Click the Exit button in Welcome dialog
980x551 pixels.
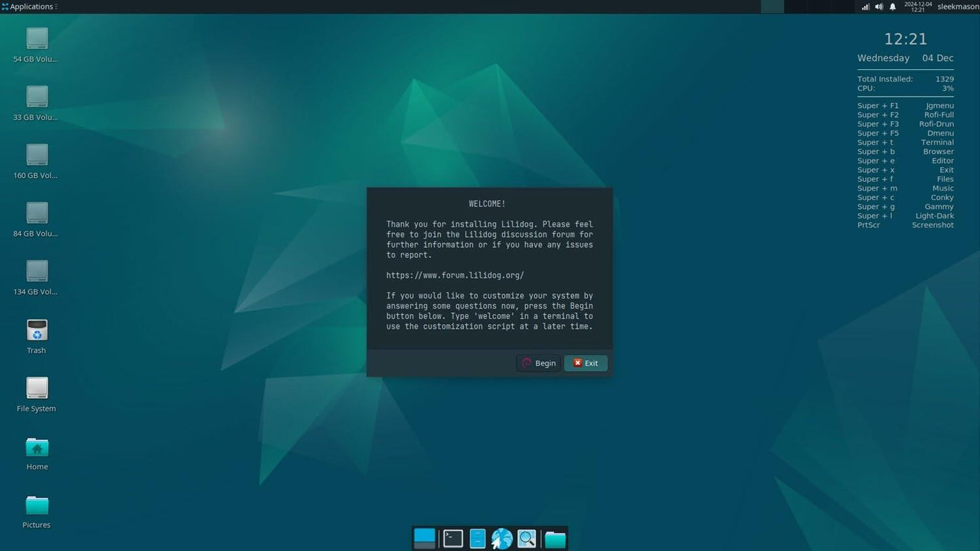pyautogui.click(x=585, y=363)
